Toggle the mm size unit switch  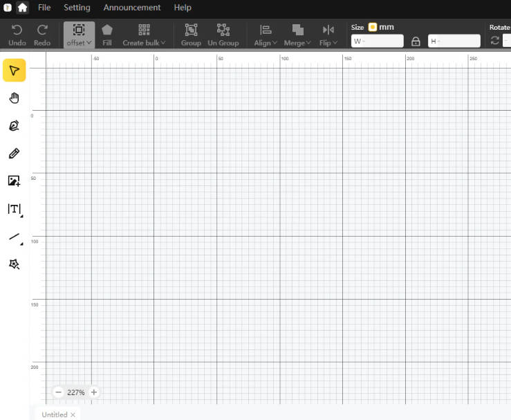[372, 27]
